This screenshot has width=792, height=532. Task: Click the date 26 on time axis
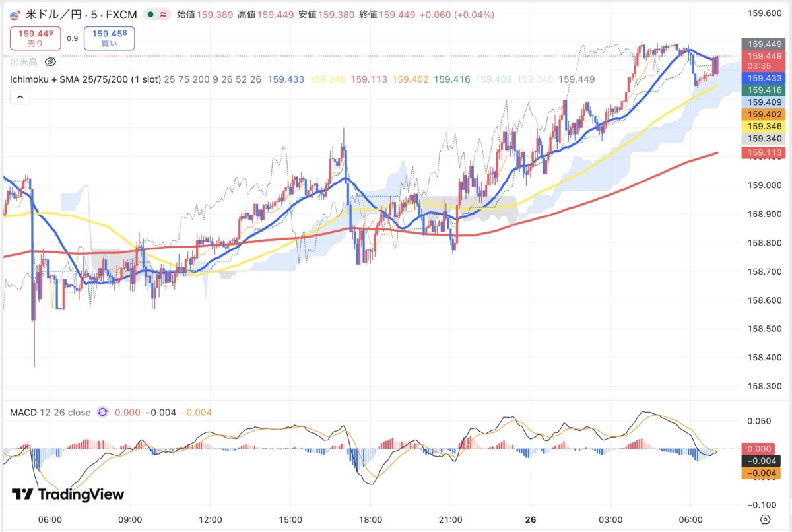pos(531,519)
